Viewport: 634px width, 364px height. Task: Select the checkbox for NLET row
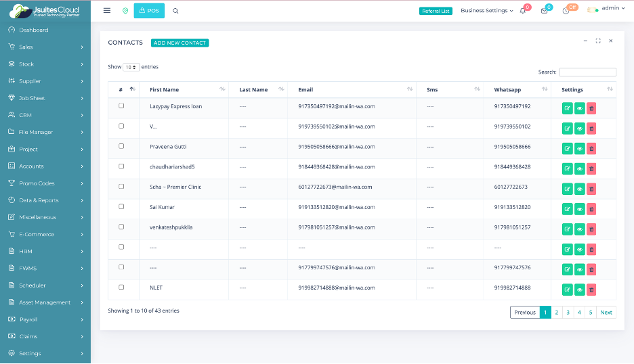coord(121,287)
